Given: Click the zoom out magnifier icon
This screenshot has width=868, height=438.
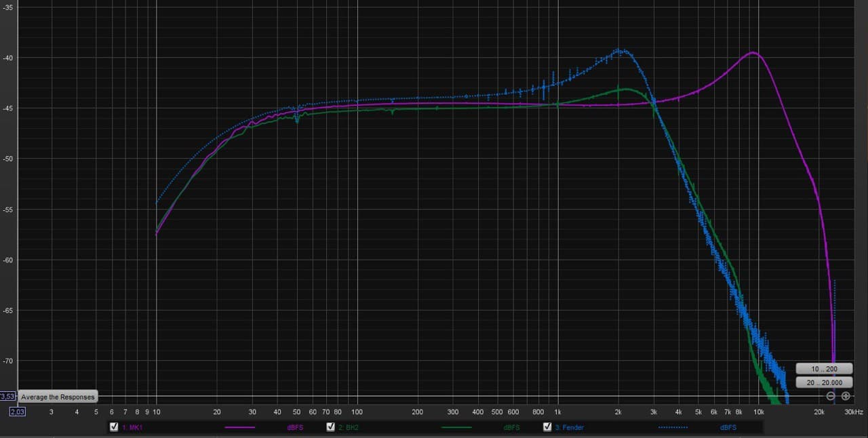Looking at the screenshot, I should tap(831, 396).
